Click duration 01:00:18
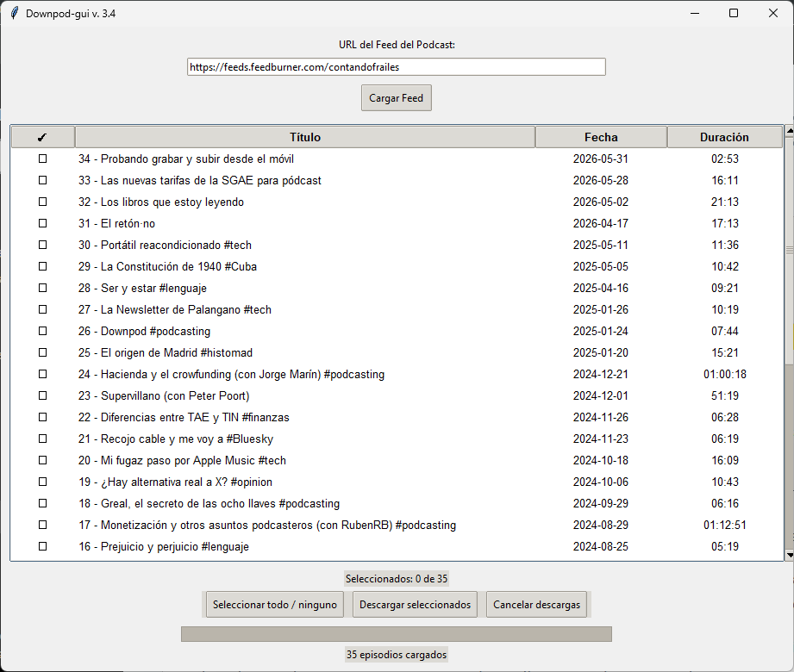The width and height of the screenshot is (794, 672). 725,374
